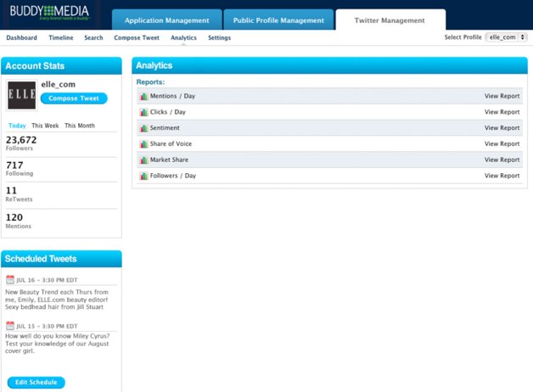
Task: Click the JUL 16 – 3:30 PM EDT date
Action: (x=47, y=280)
